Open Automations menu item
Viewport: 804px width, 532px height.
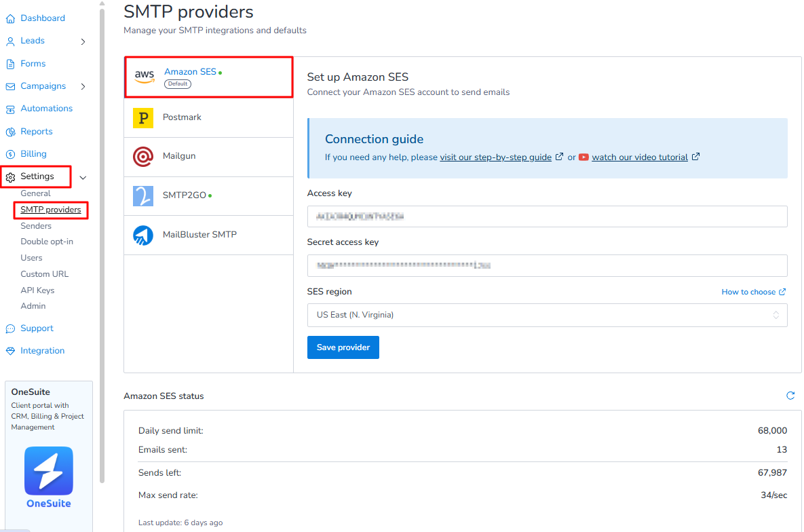coord(47,109)
